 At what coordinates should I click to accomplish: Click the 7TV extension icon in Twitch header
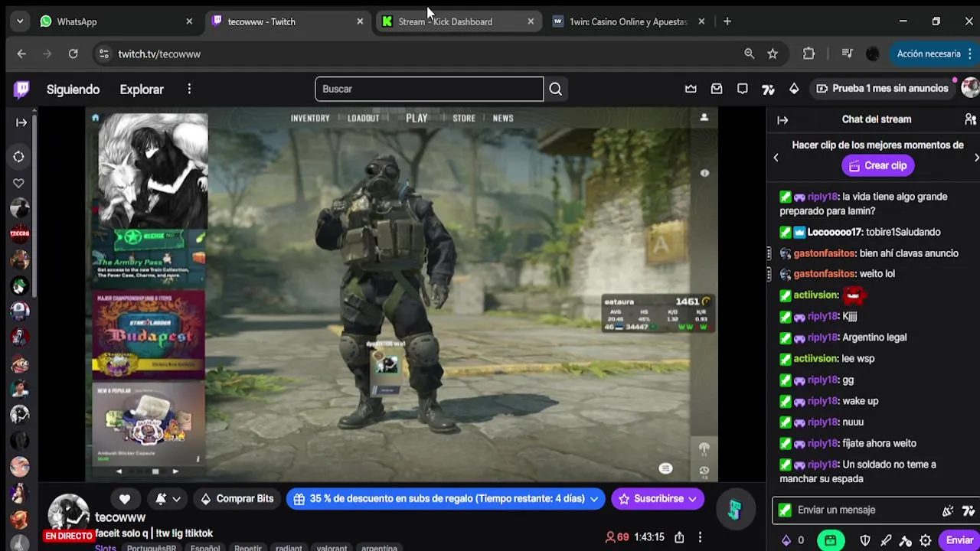tap(768, 89)
